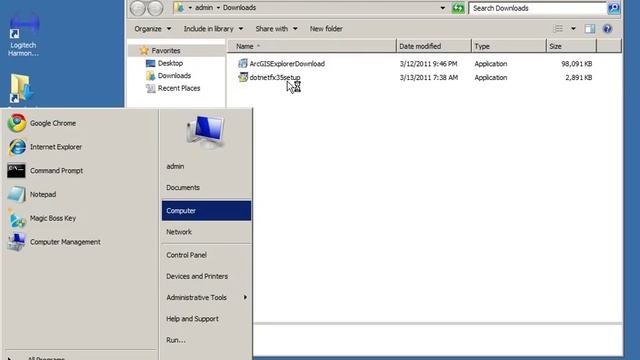Select ArcGISExplorerDownload application file icon
Viewport: 640px width, 360px height.
(x=243, y=63)
